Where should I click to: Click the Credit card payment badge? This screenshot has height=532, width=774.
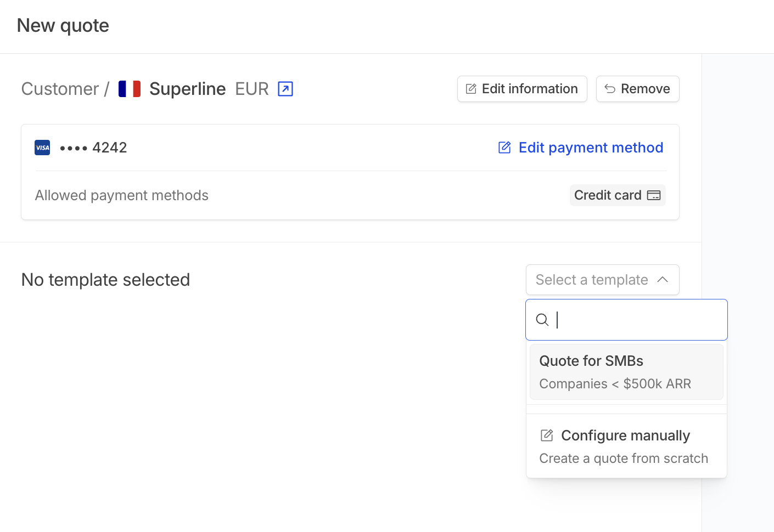tap(618, 195)
